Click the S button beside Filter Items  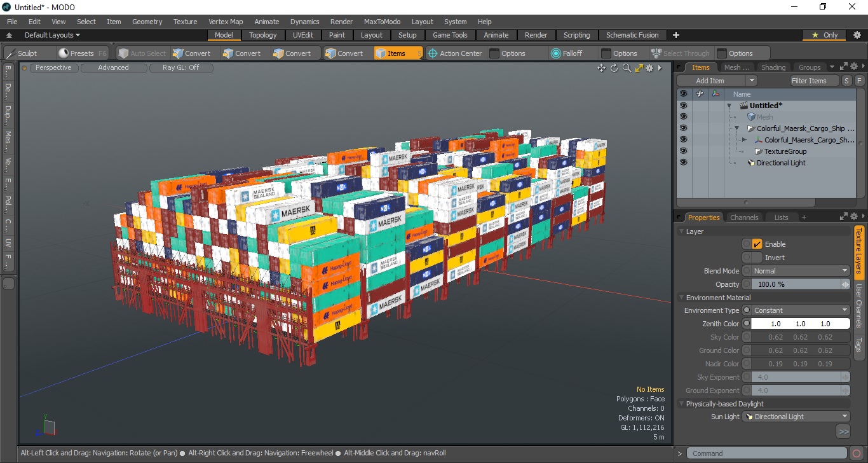846,81
